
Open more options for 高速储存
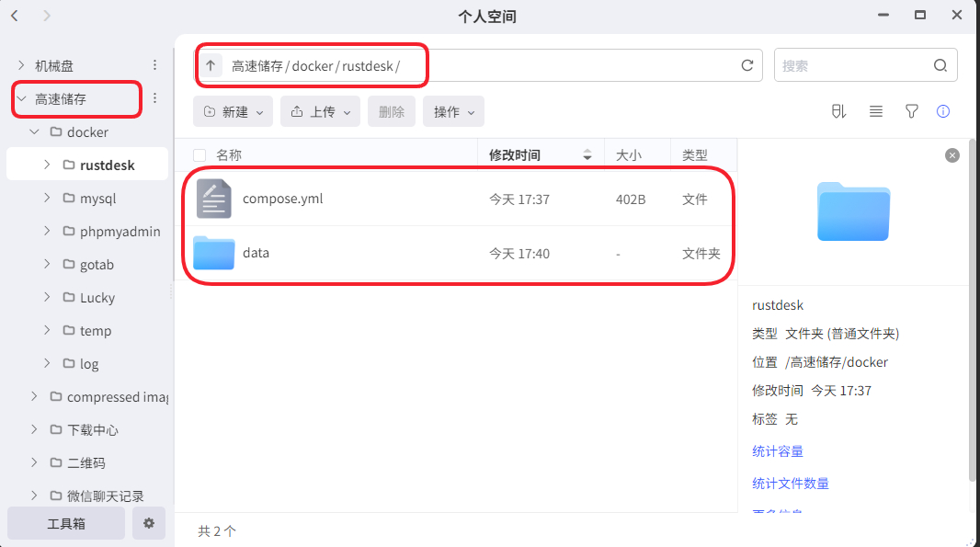point(154,98)
